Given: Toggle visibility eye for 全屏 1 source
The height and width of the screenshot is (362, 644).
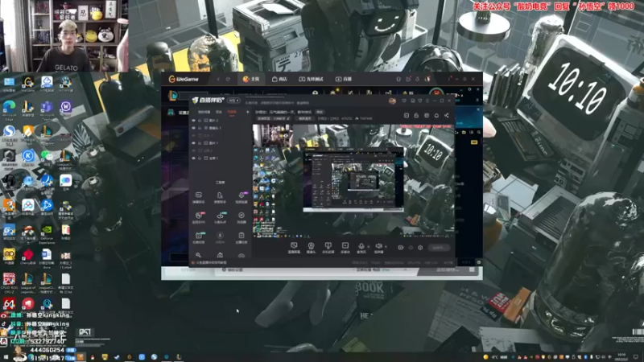Looking at the screenshot, I should pos(194,158).
